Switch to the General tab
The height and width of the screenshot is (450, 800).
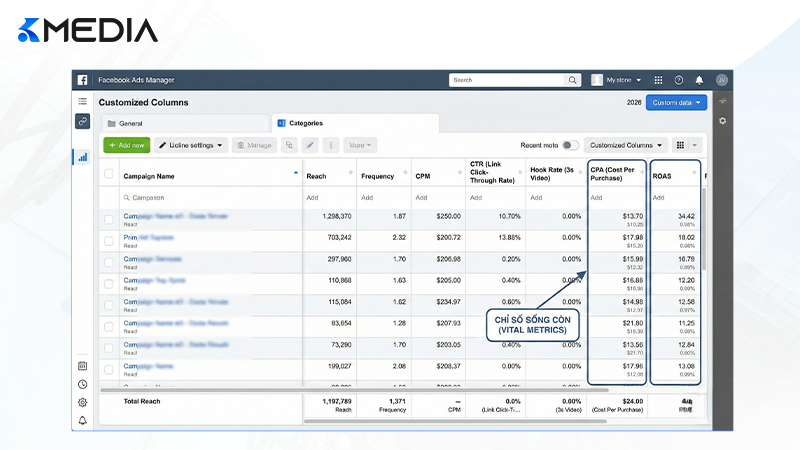(x=185, y=123)
